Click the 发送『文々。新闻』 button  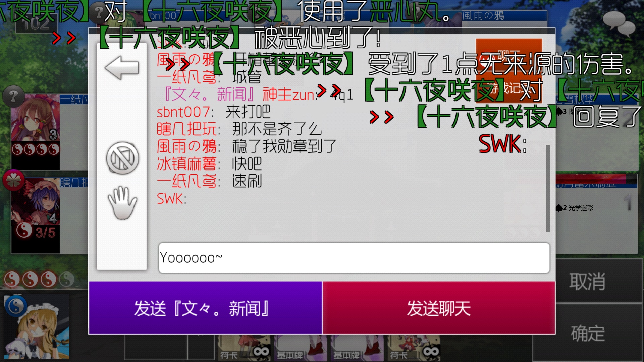pyautogui.click(x=205, y=308)
